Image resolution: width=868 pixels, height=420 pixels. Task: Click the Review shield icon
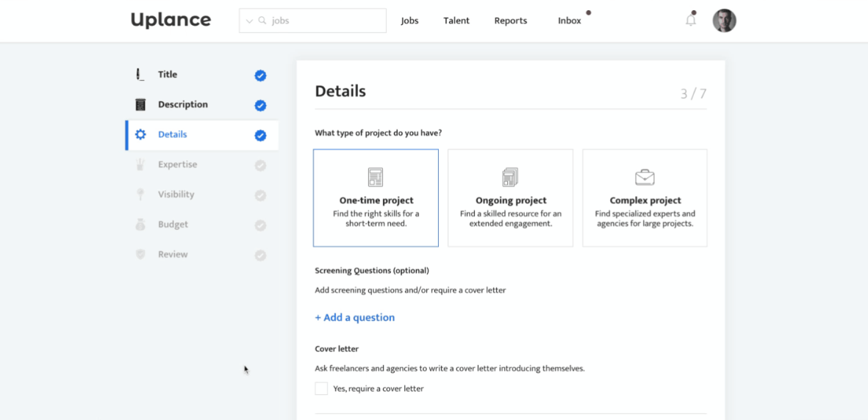pos(140,254)
